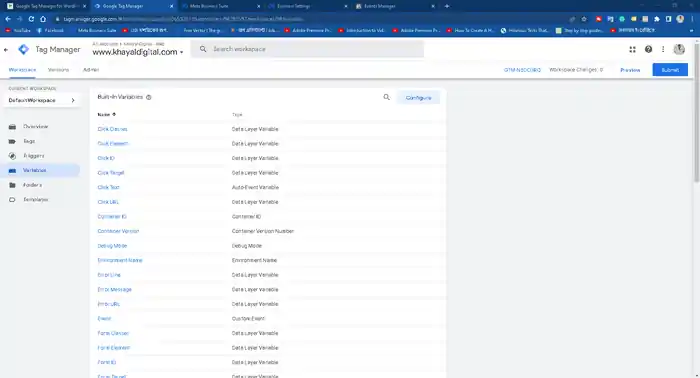Close the Google Tag Manager browser tab
The height and width of the screenshot is (378, 700).
pos(171,6)
